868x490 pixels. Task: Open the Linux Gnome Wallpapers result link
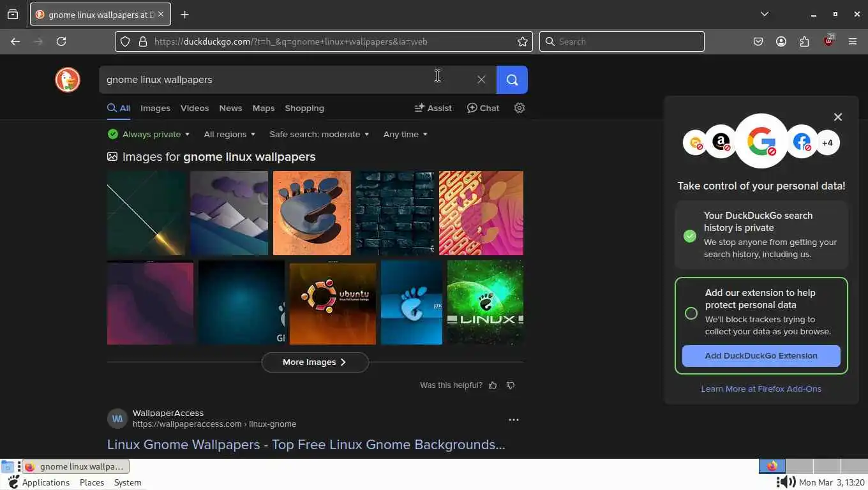tap(306, 445)
